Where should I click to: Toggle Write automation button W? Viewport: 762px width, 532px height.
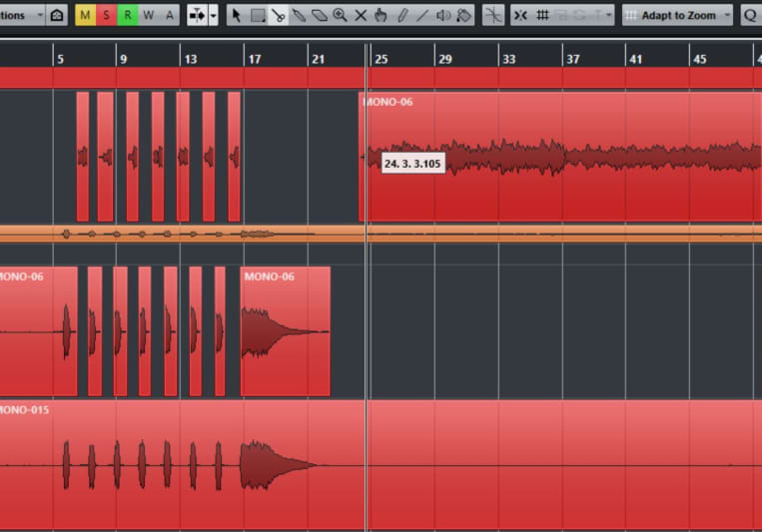pyautogui.click(x=148, y=15)
